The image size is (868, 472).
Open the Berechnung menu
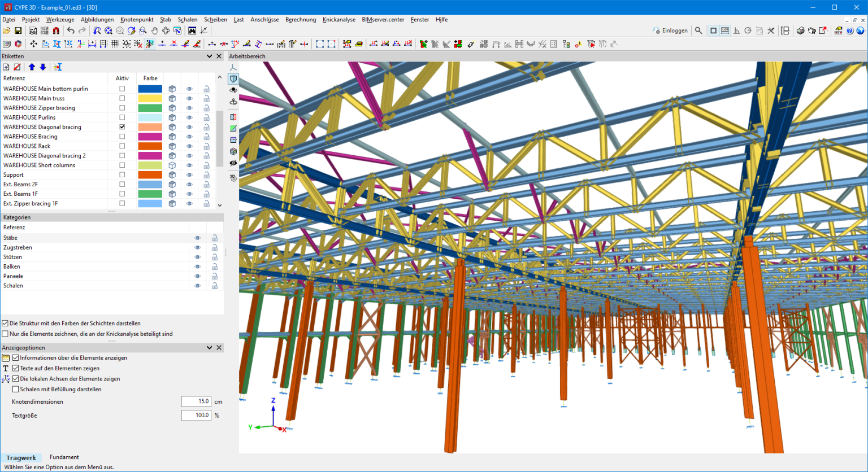pos(301,19)
